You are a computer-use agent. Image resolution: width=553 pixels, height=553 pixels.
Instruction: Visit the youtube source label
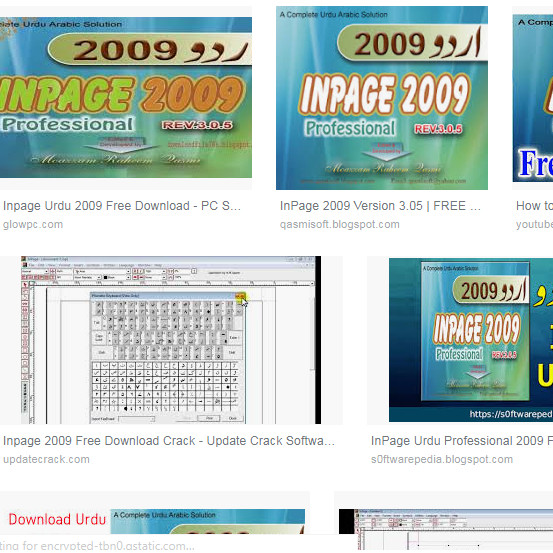coord(534,224)
